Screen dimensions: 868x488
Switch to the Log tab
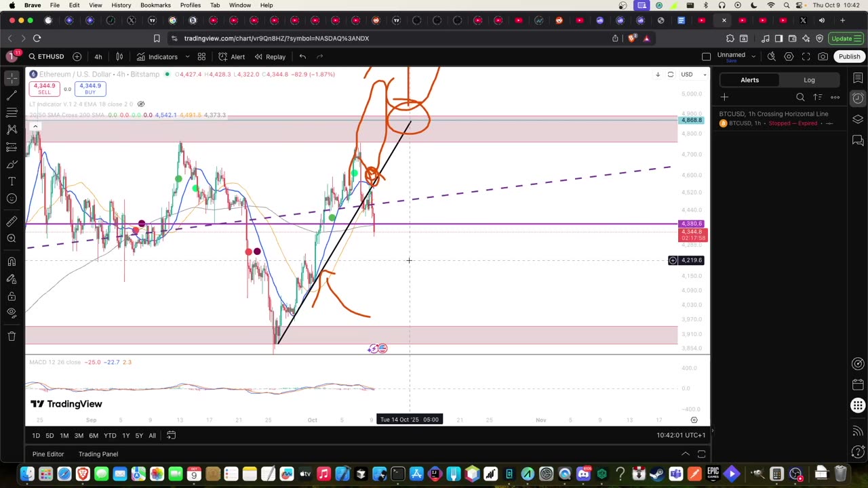pyautogui.click(x=809, y=80)
